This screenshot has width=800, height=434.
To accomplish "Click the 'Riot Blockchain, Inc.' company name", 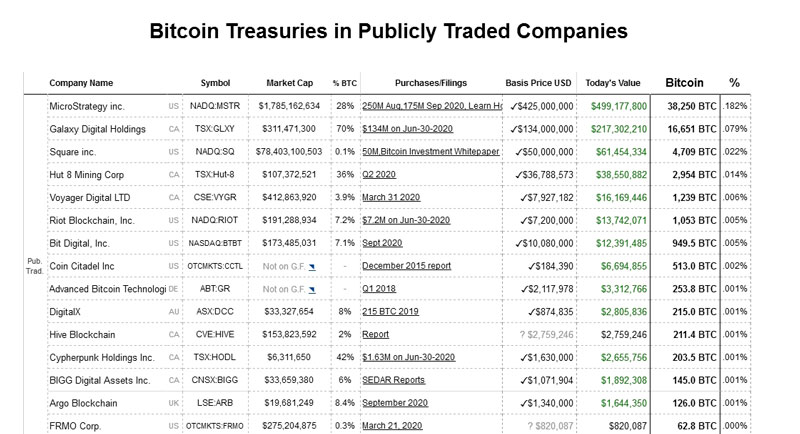I will click(91, 221).
